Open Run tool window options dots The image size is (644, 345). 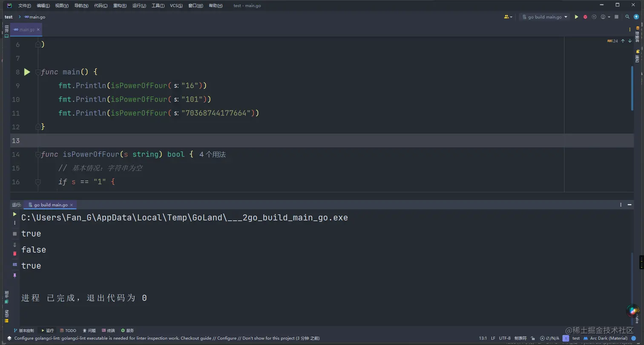(x=621, y=205)
